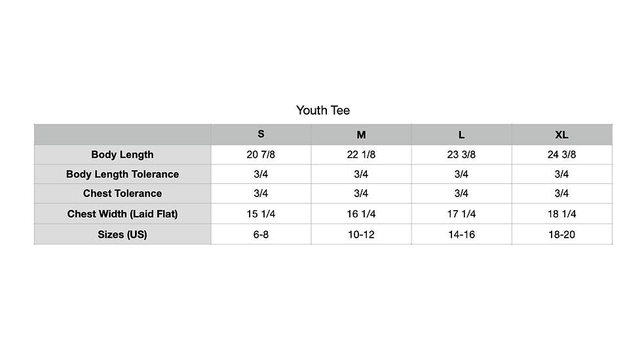Click the Sizes (US) row label

pyautogui.click(x=123, y=235)
